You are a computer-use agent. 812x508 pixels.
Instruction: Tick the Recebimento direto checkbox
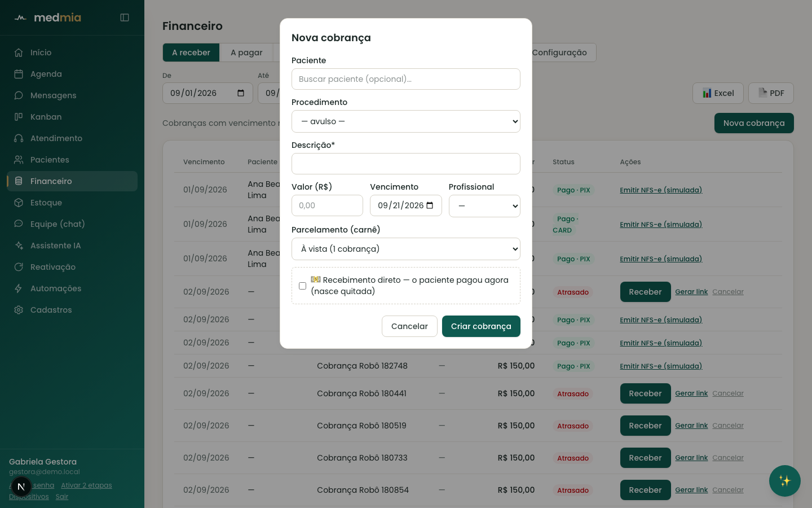point(303,286)
